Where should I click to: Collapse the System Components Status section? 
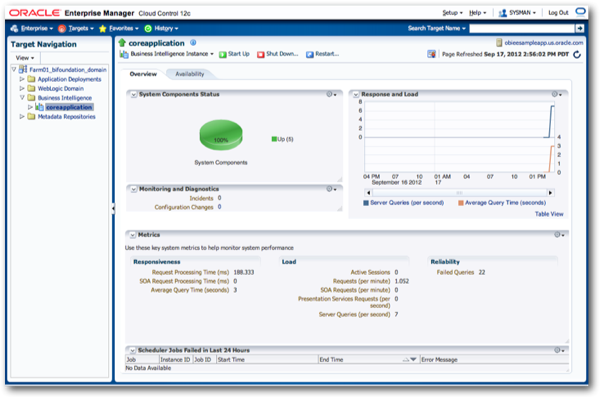(133, 95)
